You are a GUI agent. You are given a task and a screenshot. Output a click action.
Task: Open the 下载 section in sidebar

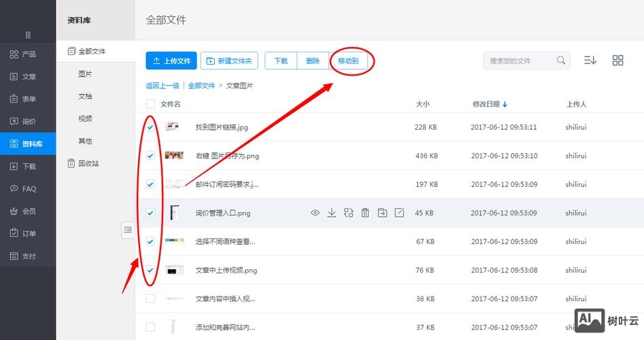(x=28, y=167)
